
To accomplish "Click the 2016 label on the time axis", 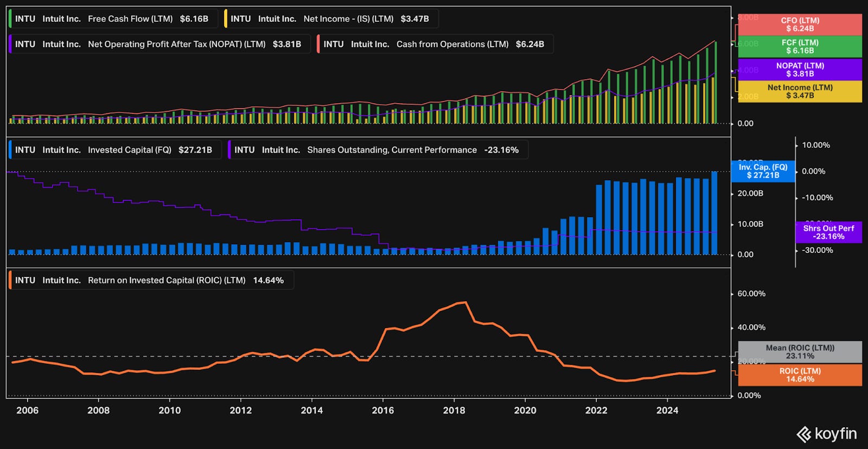I will [382, 410].
